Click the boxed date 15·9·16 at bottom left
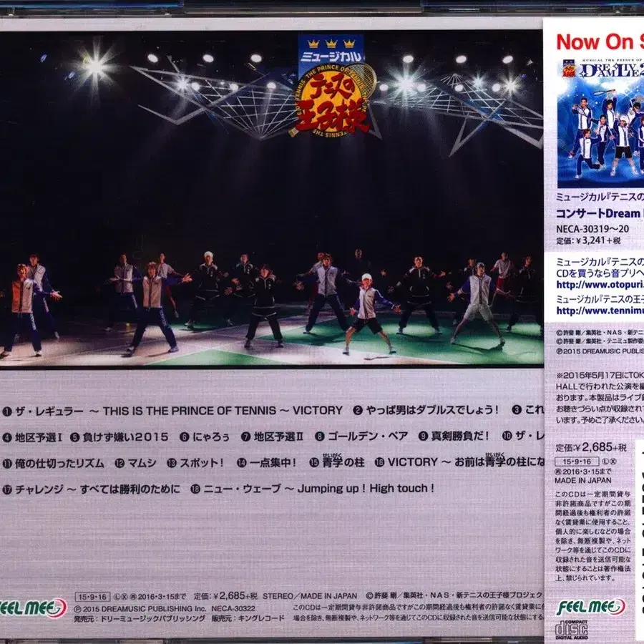The height and width of the screenshot is (644, 644). (x=92, y=597)
